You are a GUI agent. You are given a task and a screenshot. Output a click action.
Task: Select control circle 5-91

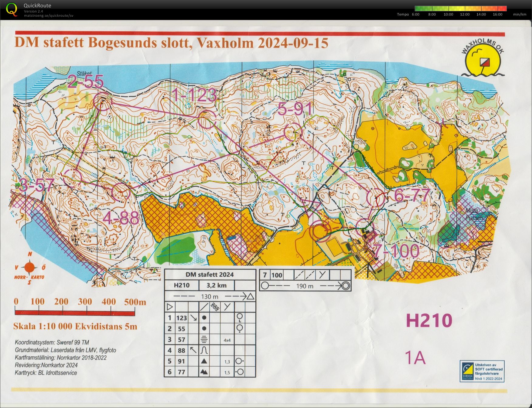(292, 132)
